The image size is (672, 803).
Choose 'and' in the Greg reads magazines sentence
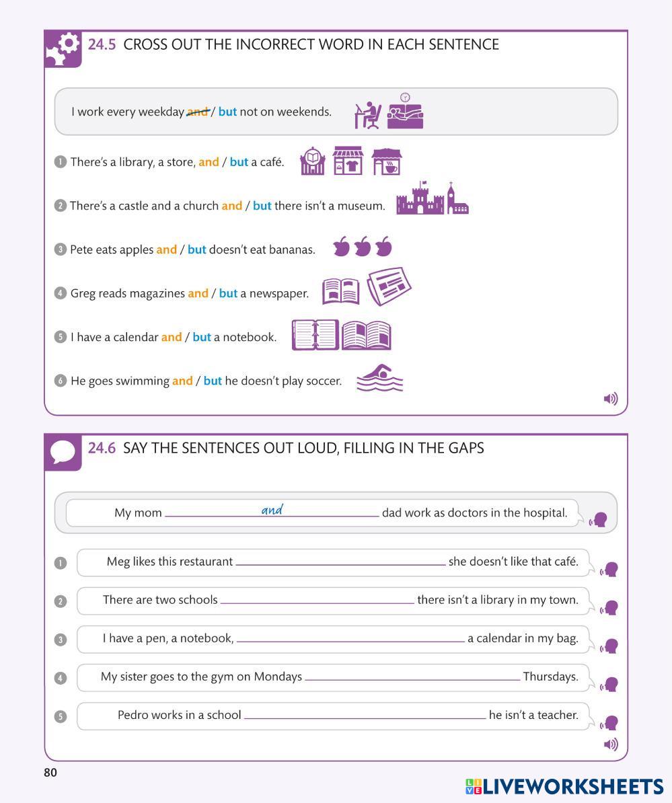[x=198, y=293]
